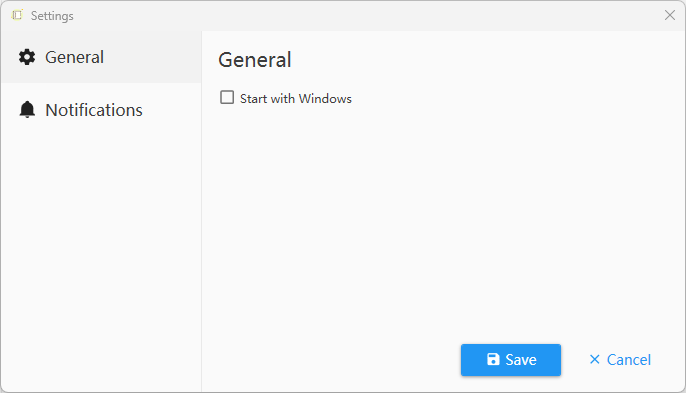Click the gear icon beside General

[27, 57]
